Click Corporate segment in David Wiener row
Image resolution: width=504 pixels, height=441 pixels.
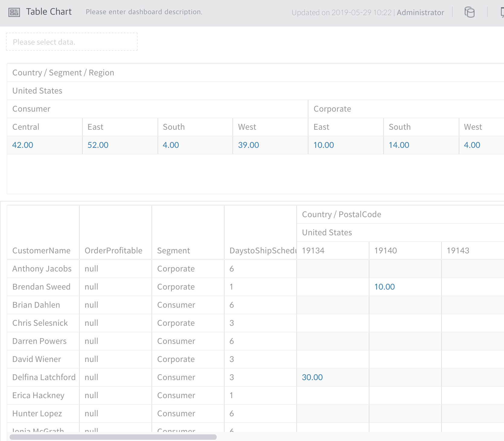coord(176,359)
